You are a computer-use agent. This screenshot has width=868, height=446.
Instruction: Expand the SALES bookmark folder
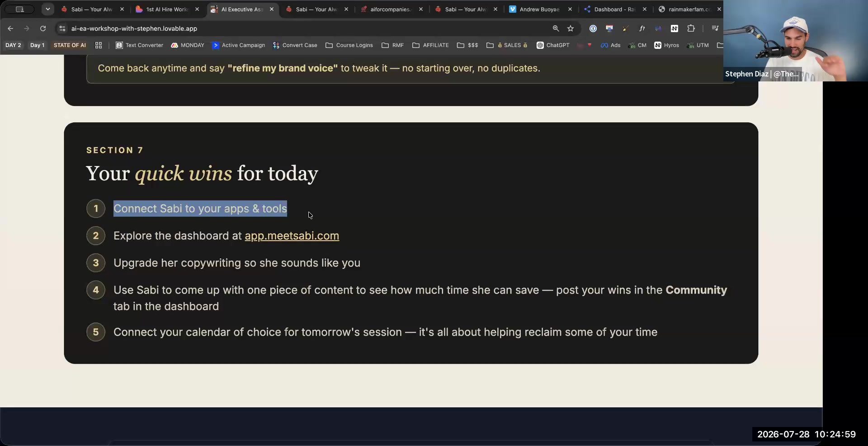[x=507, y=45]
